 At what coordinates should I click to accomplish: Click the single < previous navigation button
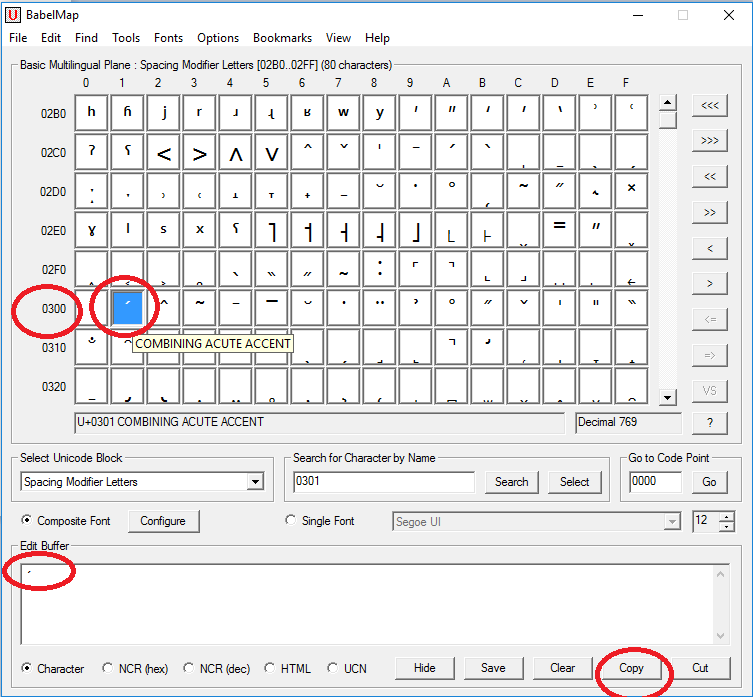pos(709,248)
